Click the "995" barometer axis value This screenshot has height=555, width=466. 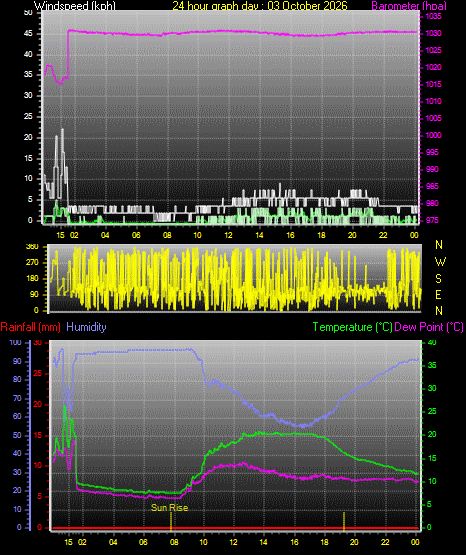point(432,152)
